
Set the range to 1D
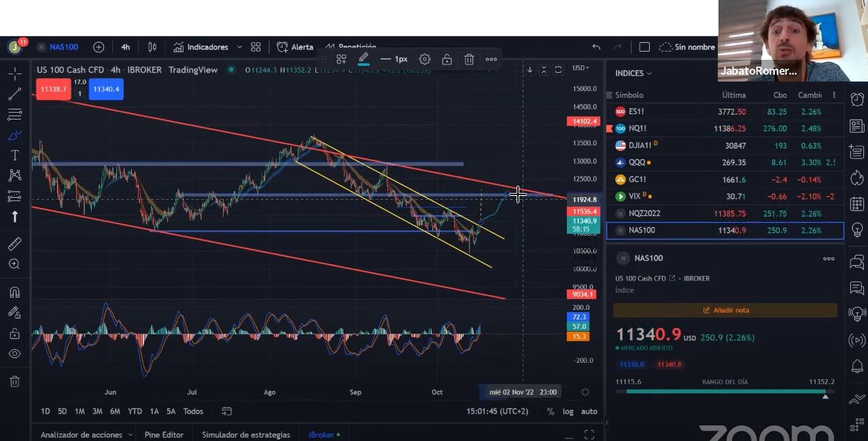click(46, 411)
